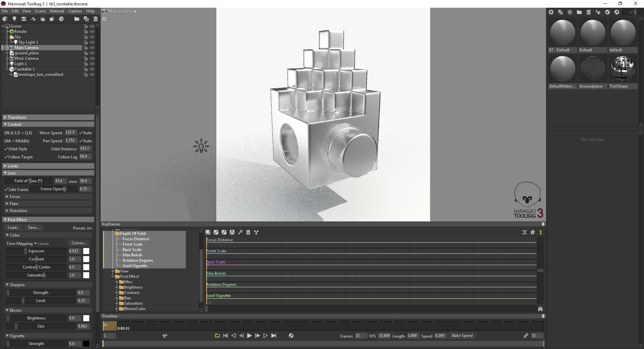Image resolution: width=644 pixels, height=349 pixels.
Task: Select the Turntable disc icon in the toolbar
Action: pos(61,19)
